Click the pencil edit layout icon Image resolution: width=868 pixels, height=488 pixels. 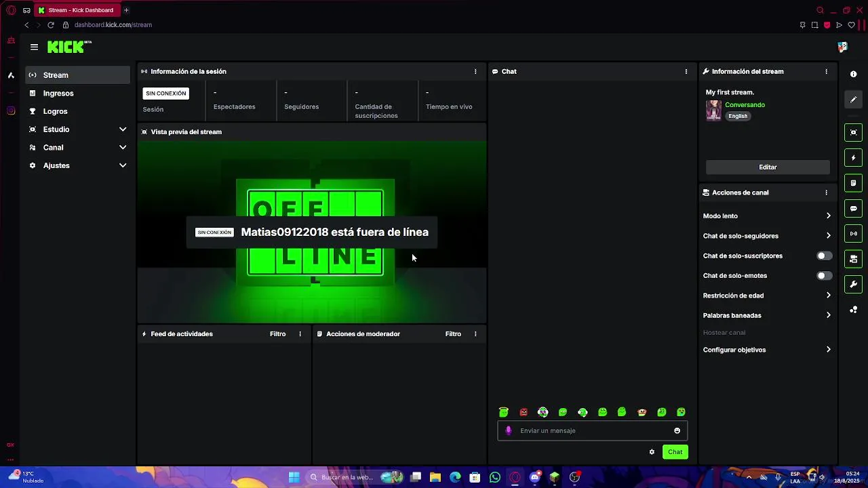coord(853,100)
